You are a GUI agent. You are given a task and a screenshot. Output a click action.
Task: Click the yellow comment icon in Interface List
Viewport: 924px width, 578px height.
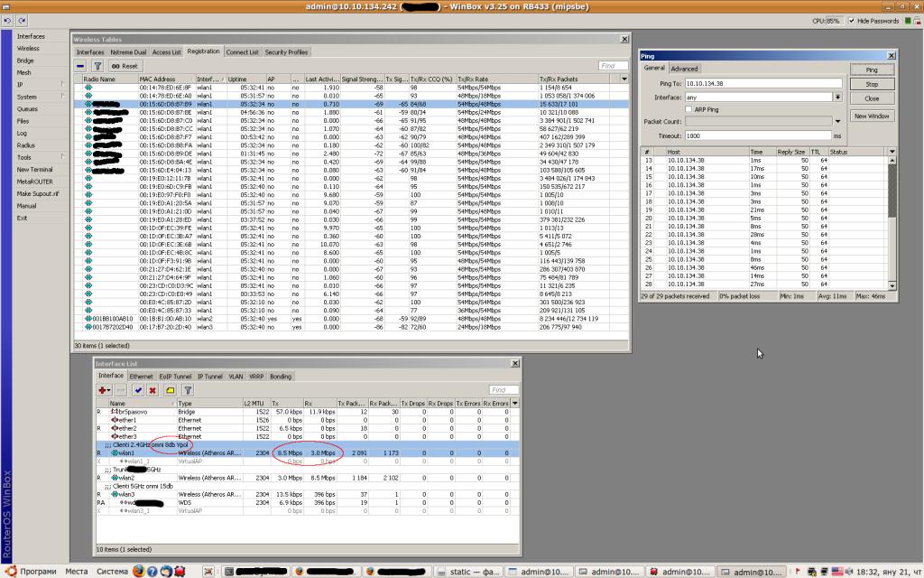170,390
